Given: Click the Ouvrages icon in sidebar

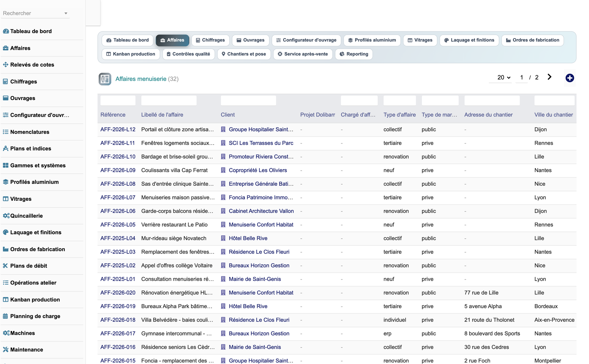Looking at the screenshot, I should 6,98.
